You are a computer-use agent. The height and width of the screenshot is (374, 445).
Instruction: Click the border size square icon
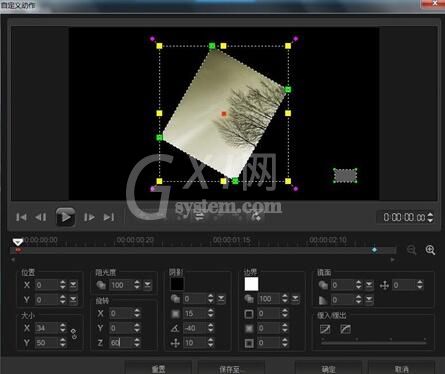249,314
